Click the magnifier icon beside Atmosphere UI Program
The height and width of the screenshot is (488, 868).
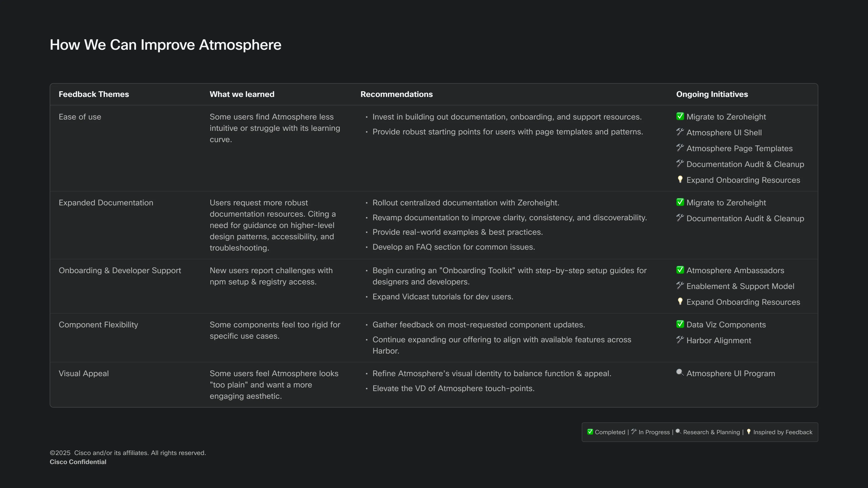click(x=680, y=373)
